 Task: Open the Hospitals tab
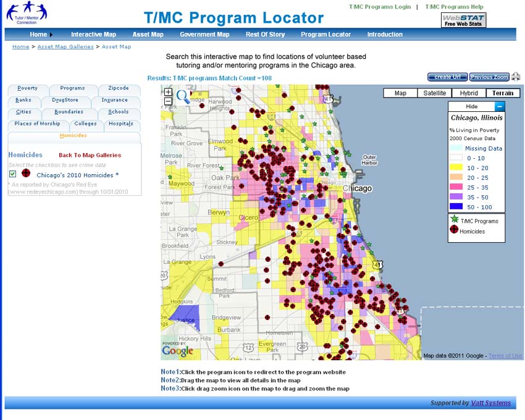point(120,124)
